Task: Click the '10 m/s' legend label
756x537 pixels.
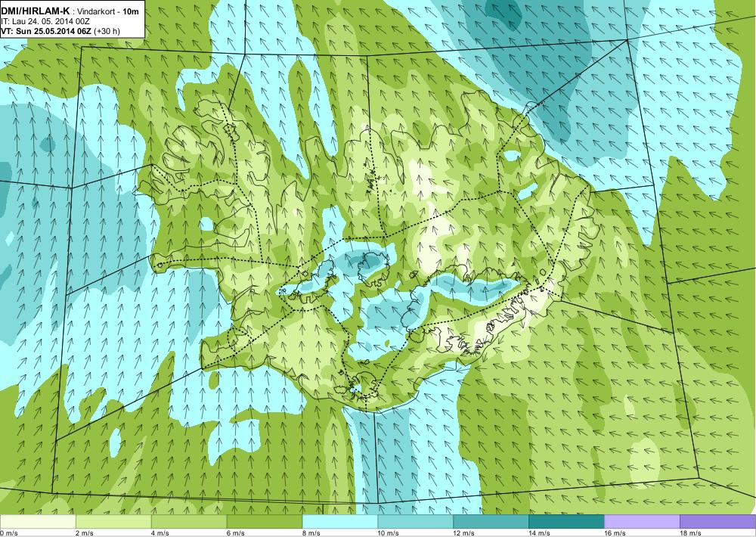Action: pos(388,533)
